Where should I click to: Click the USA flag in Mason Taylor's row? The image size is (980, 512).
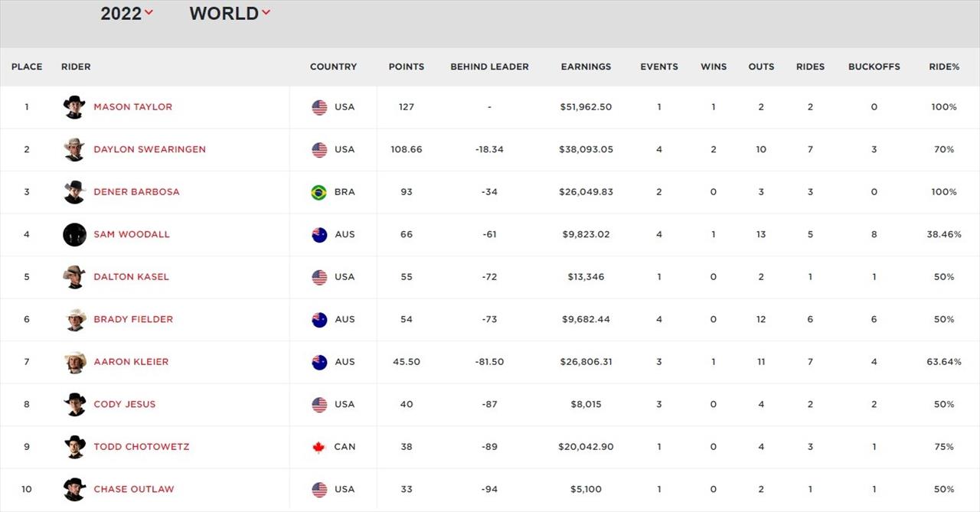coord(319,108)
